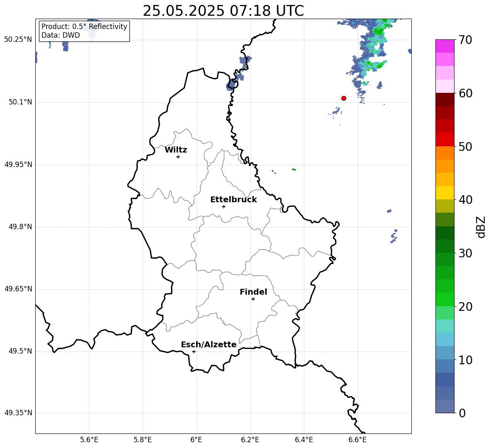
Task: Click the Data: DWD text
Action: pyautogui.click(x=61, y=35)
